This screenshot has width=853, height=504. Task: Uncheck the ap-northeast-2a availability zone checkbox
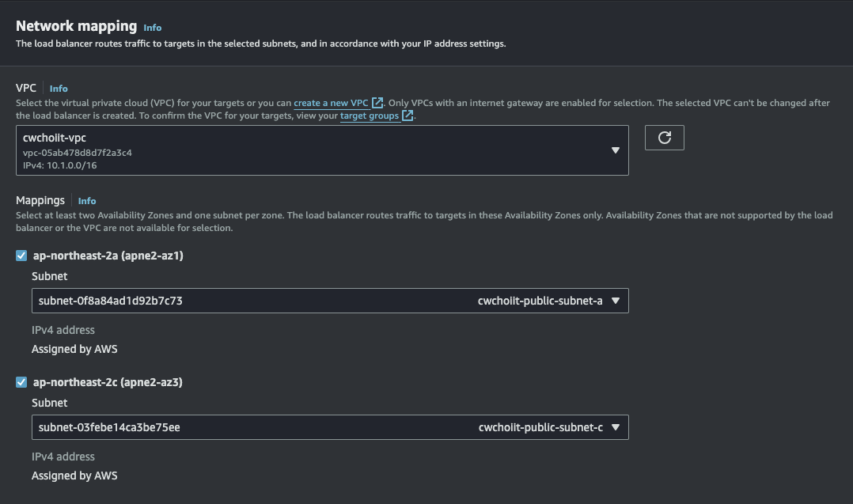point(21,256)
